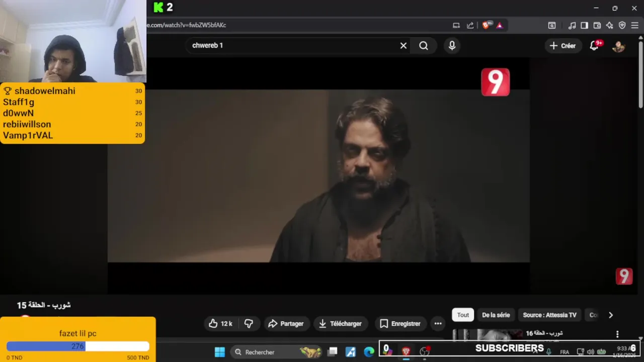Open the Brave browser taskbar icon
The width and height of the screenshot is (644, 362).
(406, 352)
